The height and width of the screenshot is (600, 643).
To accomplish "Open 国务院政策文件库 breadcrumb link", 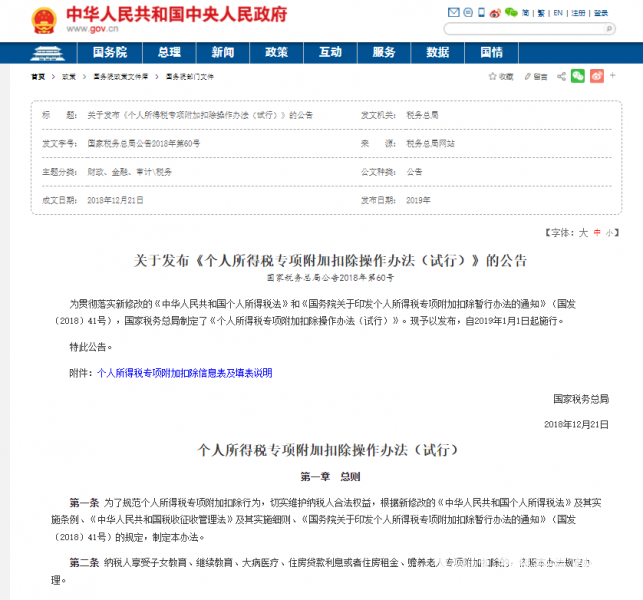I will 121,77.
